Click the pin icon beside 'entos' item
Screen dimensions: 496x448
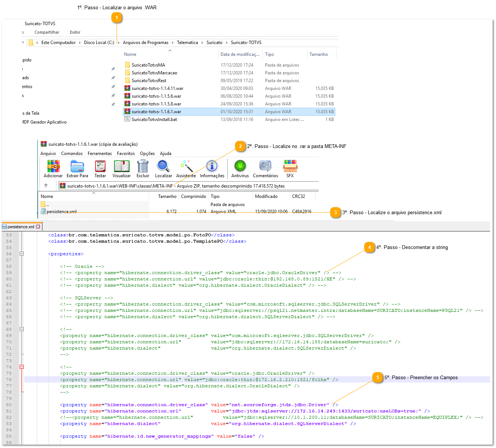(113, 87)
